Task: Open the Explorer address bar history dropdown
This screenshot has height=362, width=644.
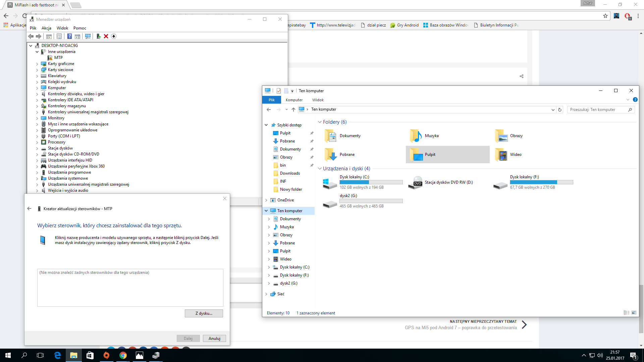Action: tap(553, 110)
